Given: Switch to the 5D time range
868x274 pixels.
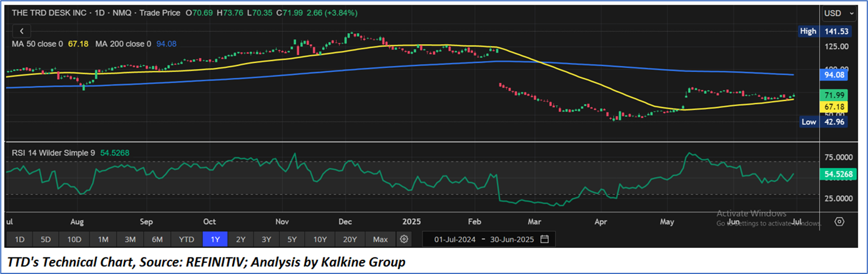Looking at the screenshot, I should coord(46,240).
